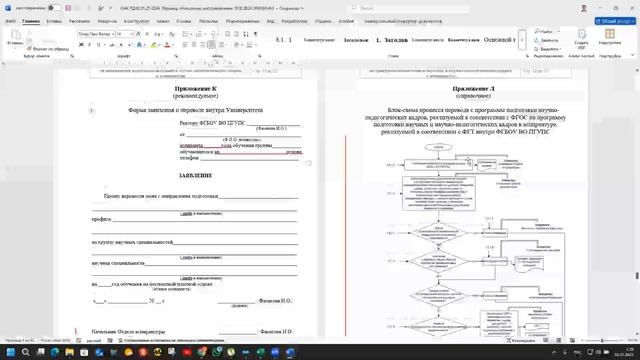The width and height of the screenshot is (640, 360).
Task: Click Find (Найти) in editing group
Action: pyautogui.click(x=547, y=31)
